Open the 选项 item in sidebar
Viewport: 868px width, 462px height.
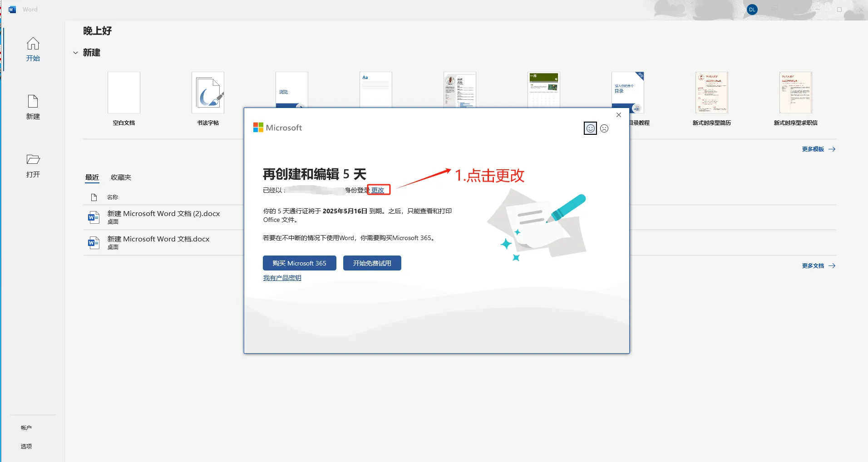(x=26, y=446)
